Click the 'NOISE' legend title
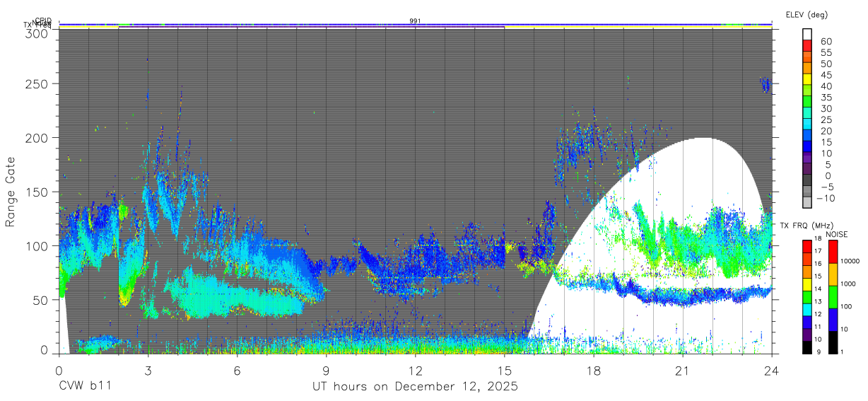 (837, 234)
